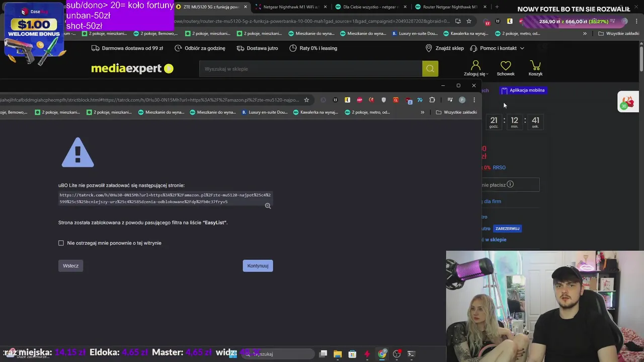Click the gray shield extension in front window
Image resolution: width=644 pixels, height=362 pixels.
383,100
